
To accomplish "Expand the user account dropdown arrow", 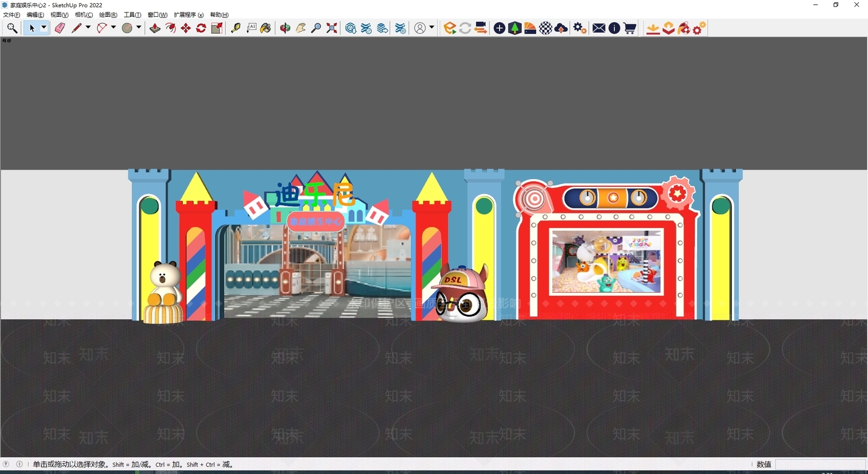I will coord(432,28).
